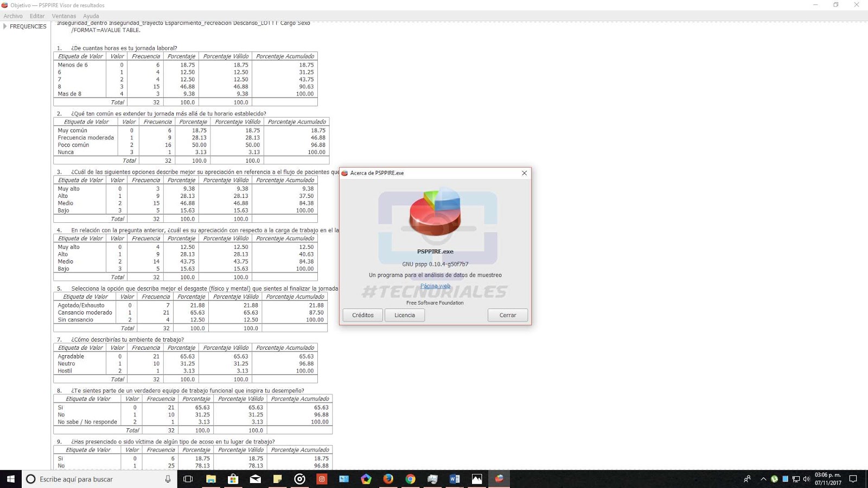
Task: Click the network icon in system tray
Action: (796, 479)
